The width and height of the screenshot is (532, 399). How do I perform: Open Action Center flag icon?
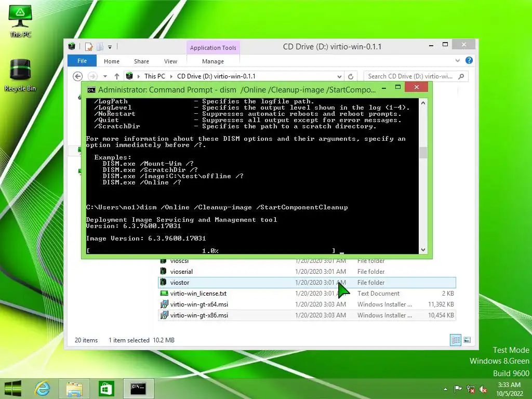(458, 389)
